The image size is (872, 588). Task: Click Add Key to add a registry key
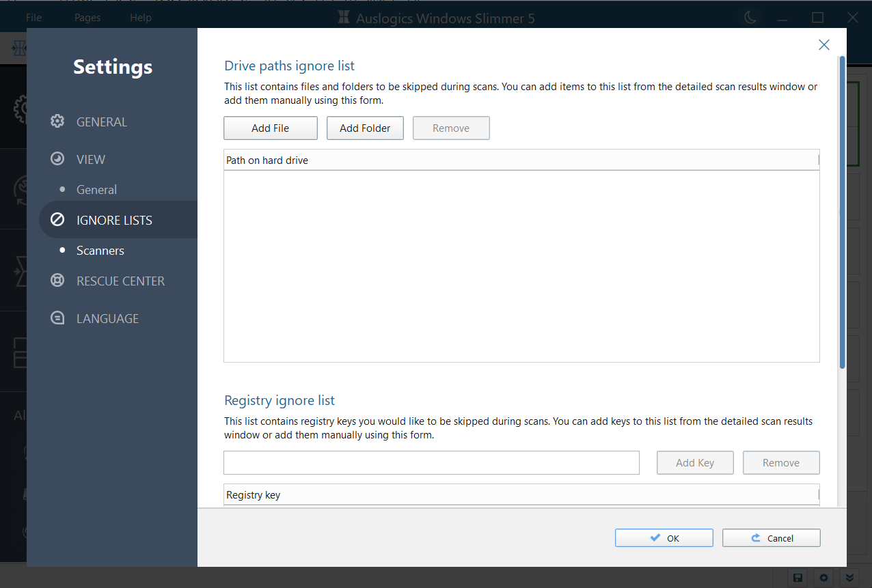(695, 462)
